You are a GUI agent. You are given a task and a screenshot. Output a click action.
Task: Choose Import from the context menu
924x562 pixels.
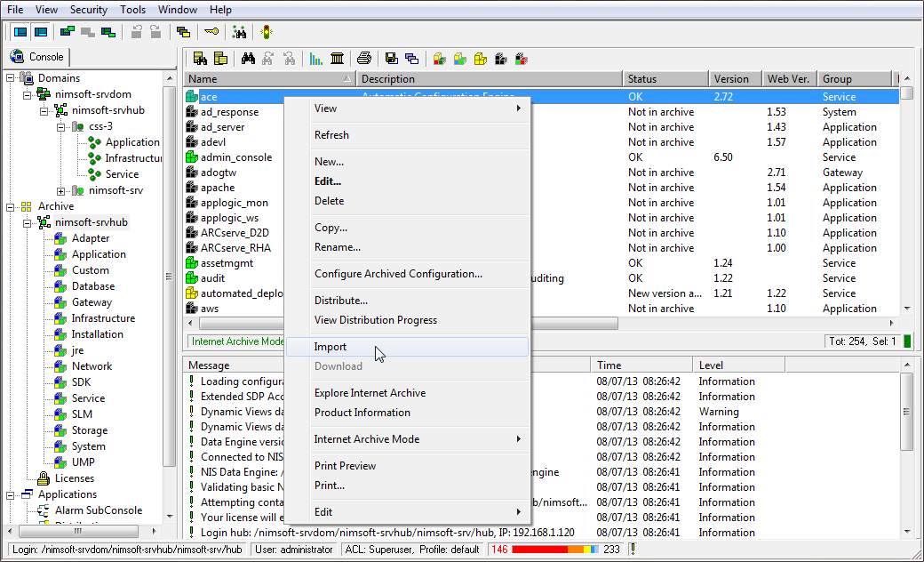407,347
